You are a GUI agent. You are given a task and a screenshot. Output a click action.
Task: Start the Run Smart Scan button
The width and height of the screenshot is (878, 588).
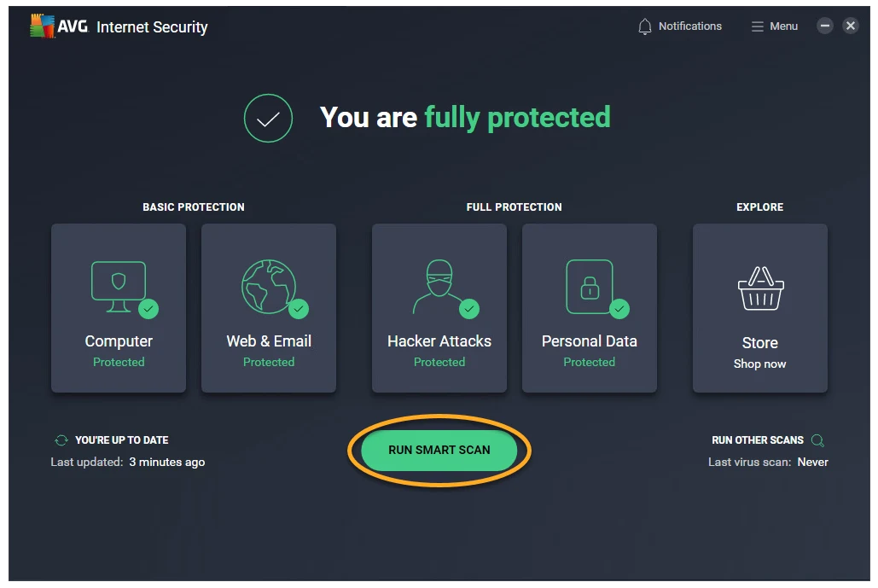439,451
